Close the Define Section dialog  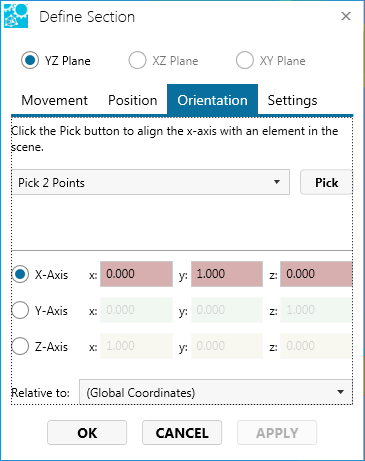[346, 16]
